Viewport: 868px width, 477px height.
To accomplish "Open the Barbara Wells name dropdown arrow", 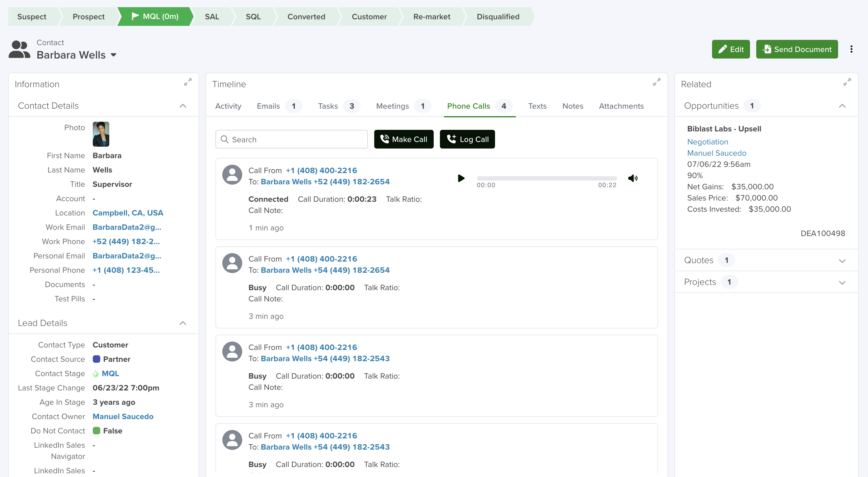I will pyautogui.click(x=114, y=55).
